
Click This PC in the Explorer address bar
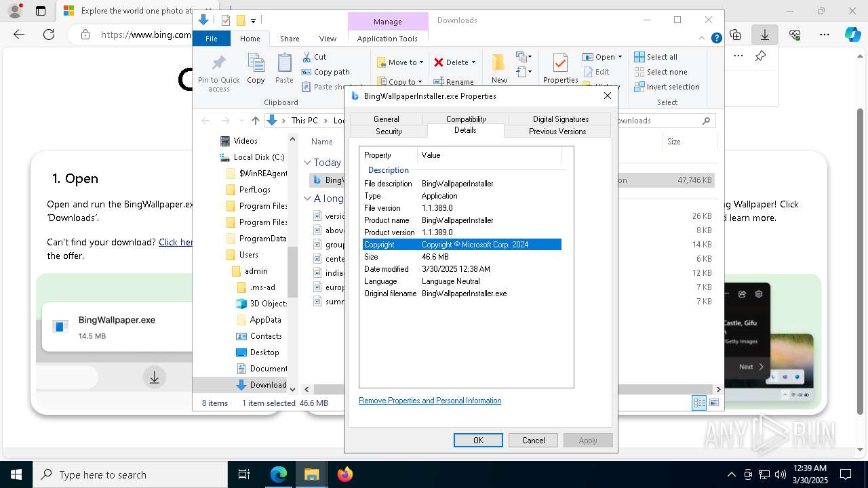[x=304, y=121]
